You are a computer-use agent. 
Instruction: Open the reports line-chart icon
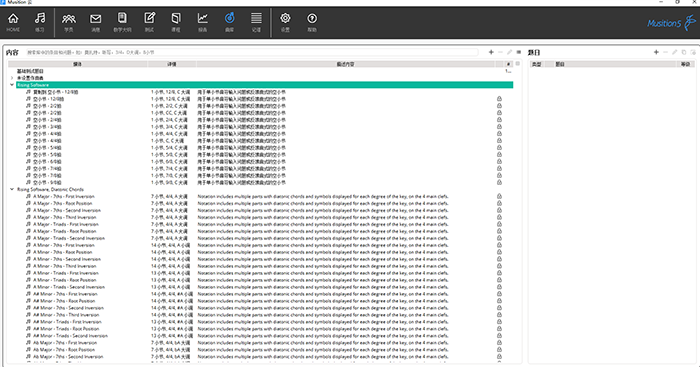point(203,22)
